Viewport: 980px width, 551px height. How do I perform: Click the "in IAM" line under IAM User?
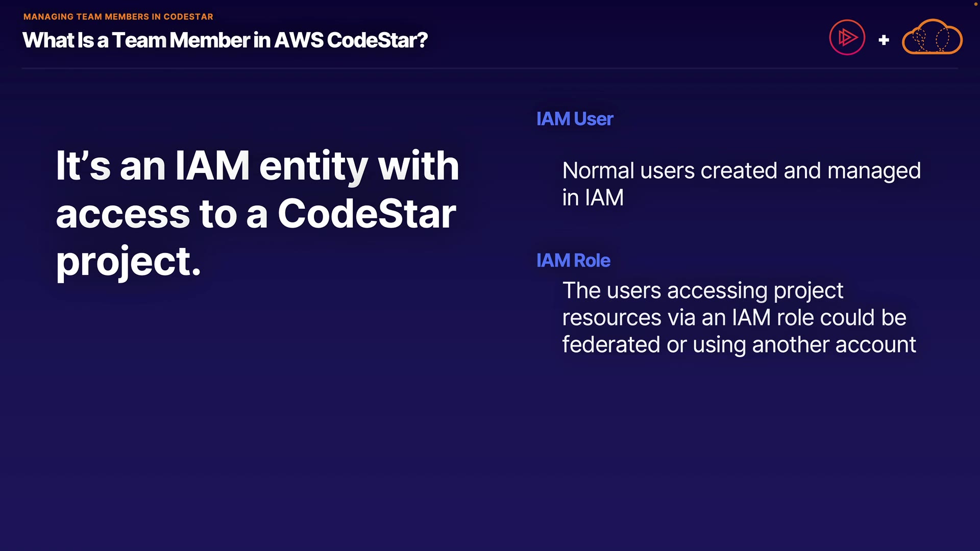593,197
